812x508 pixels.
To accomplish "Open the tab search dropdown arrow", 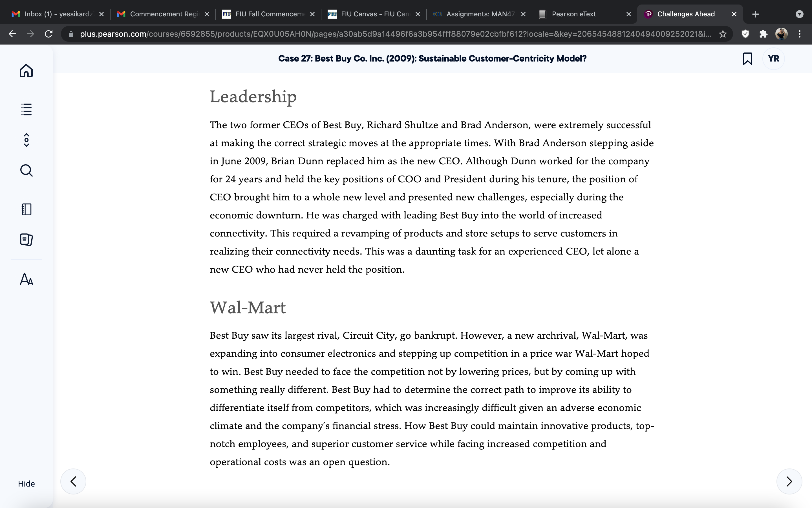I will pos(800,14).
